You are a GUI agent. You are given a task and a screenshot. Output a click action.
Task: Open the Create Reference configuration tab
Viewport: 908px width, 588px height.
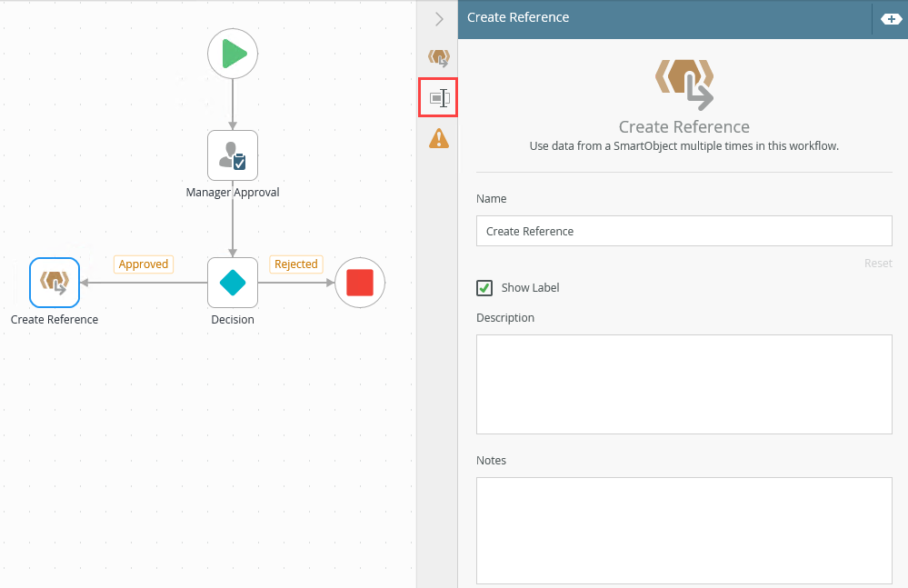[438, 57]
